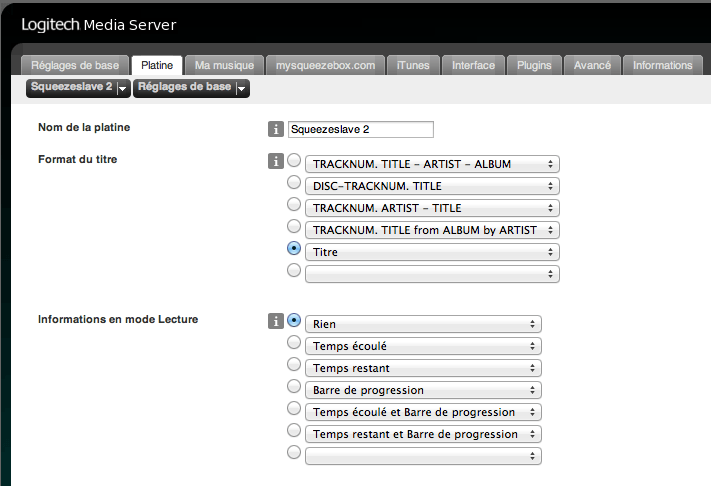Image resolution: width=711 pixels, height=486 pixels.
Task: Switch to the Informations tab
Action: [x=662, y=65]
